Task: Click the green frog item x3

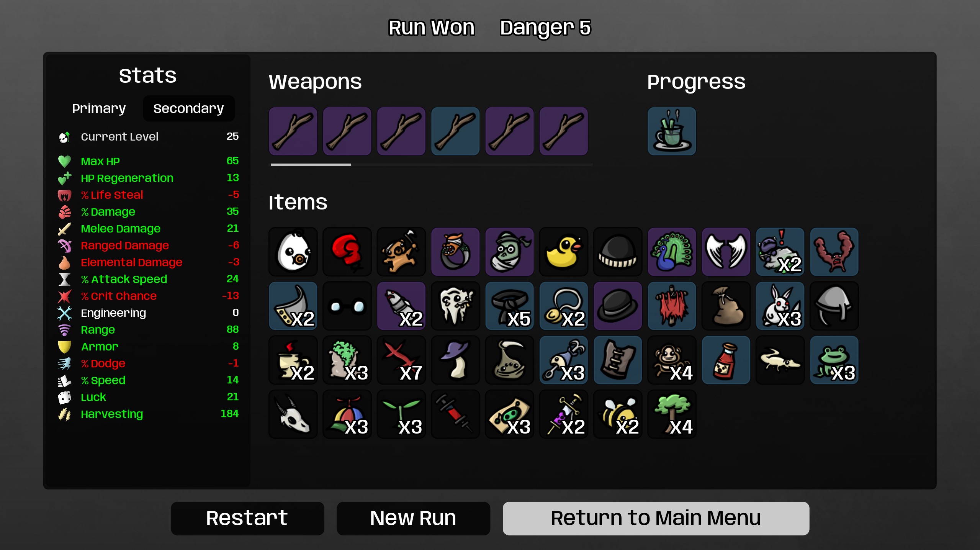Action: 834,360
